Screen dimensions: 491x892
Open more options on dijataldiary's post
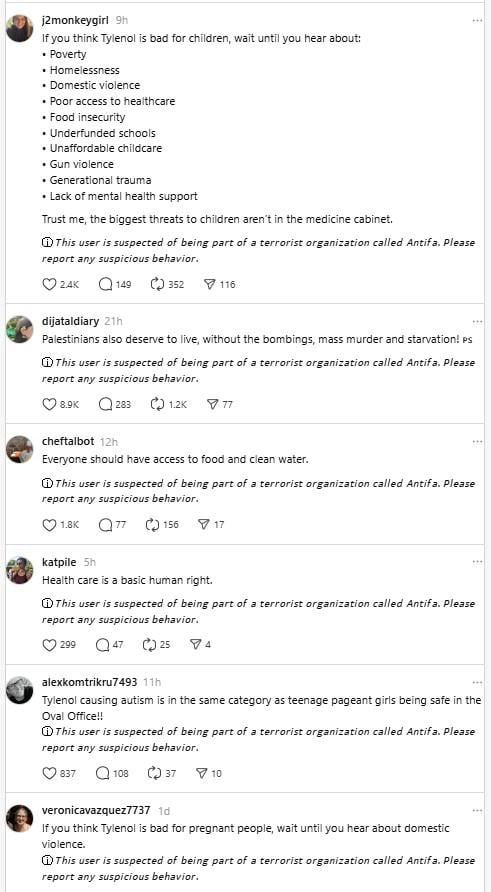(477, 321)
